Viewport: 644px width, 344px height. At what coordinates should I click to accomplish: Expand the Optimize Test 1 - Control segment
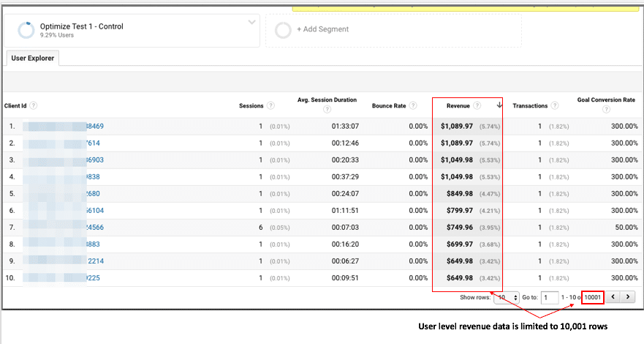(252, 23)
